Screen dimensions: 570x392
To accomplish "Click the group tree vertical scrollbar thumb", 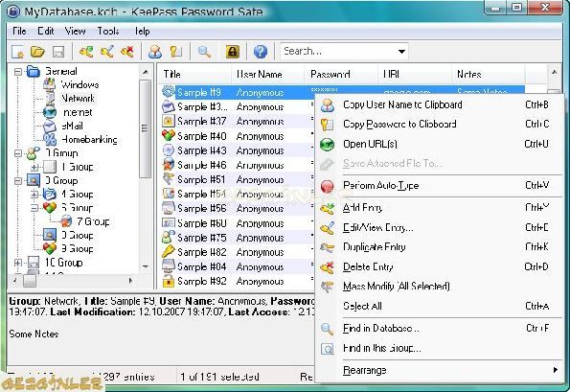I will click(145, 128).
